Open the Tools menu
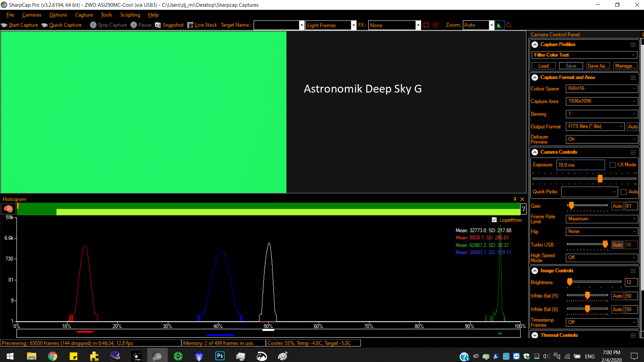 click(106, 15)
